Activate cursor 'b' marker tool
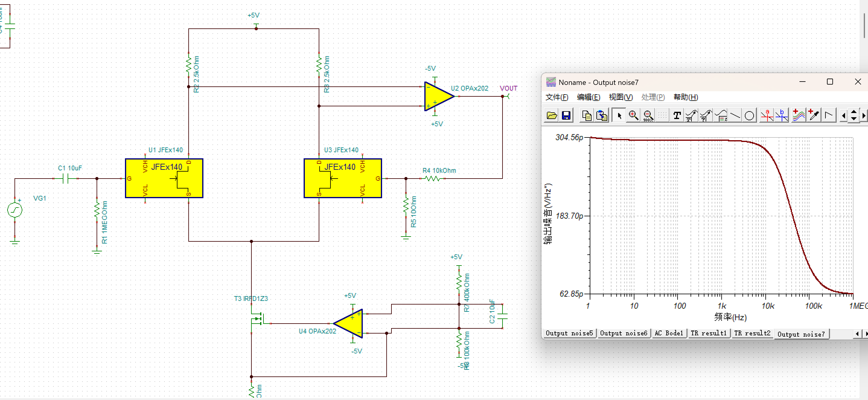The width and height of the screenshot is (868, 400). pos(781,116)
